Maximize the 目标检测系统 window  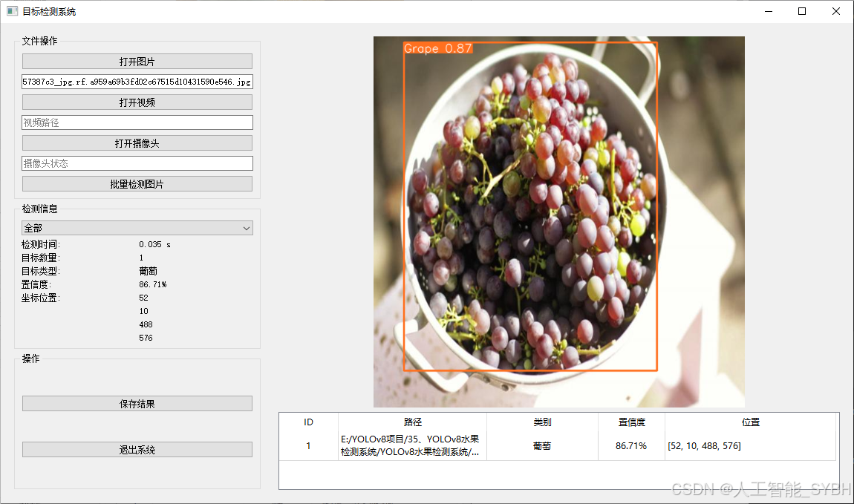[x=802, y=11]
